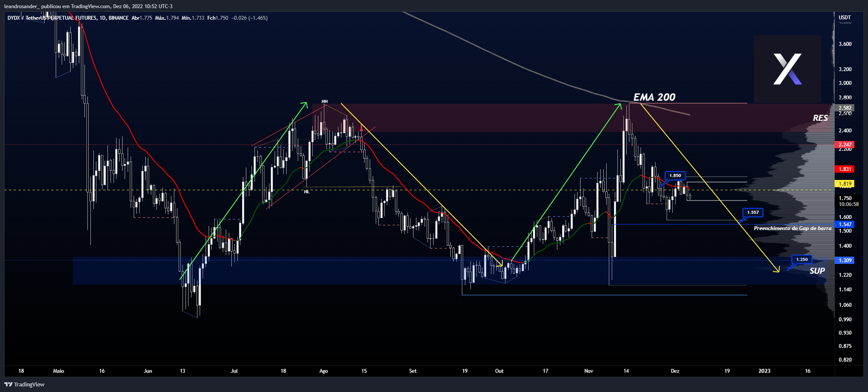The height and width of the screenshot is (392, 868).
Task: Click the Dez date label on time axis
Action: pos(675,371)
